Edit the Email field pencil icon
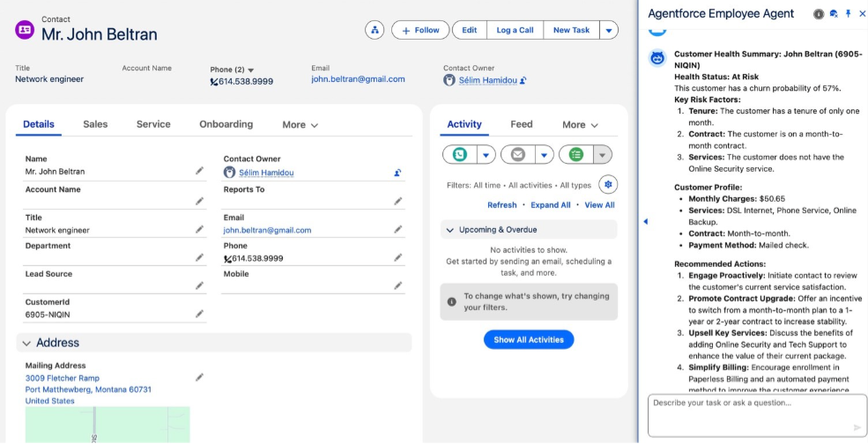This screenshot has width=868, height=444. coord(397,229)
